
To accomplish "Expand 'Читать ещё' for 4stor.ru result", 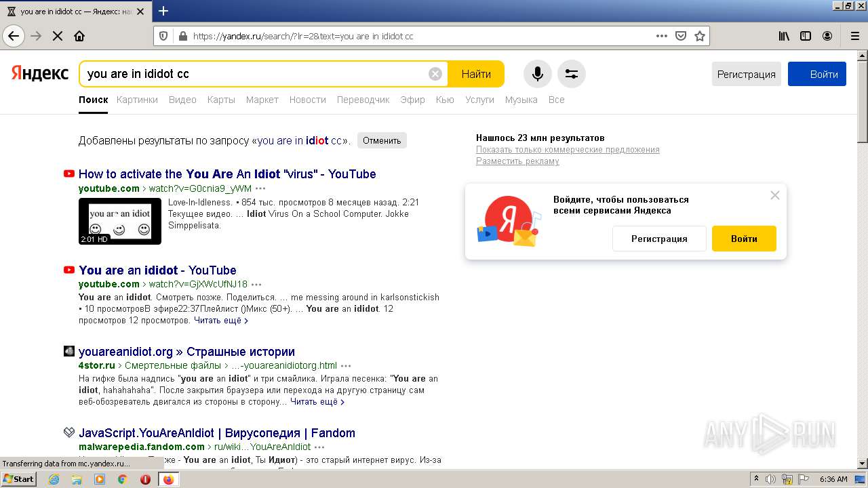I will pos(317,402).
